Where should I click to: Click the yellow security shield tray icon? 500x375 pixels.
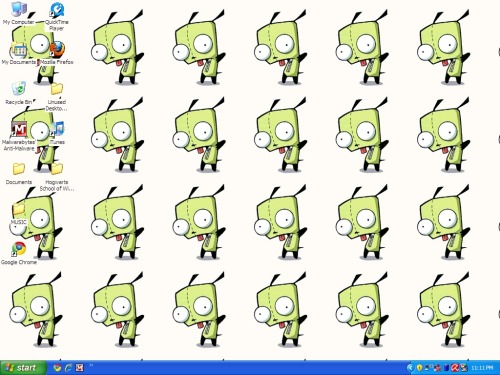point(419,368)
